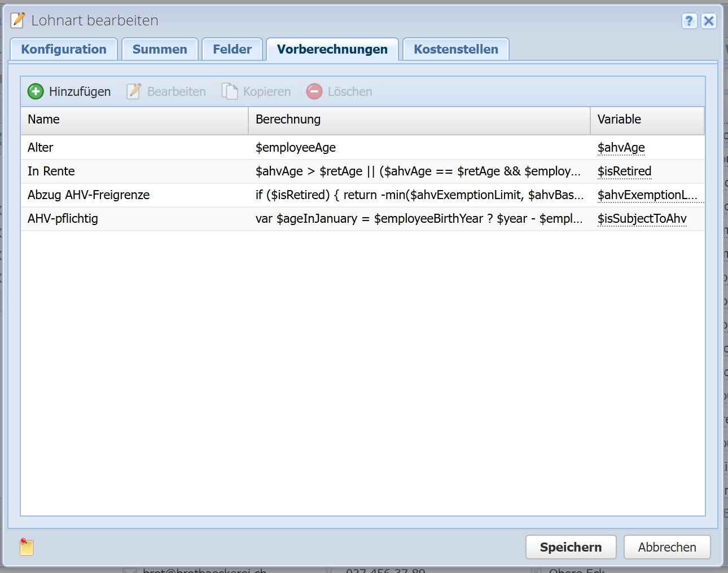Click the $isSubjectToAhv variable link
This screenshot has width=728, height=573.
(x=642, y=219)
